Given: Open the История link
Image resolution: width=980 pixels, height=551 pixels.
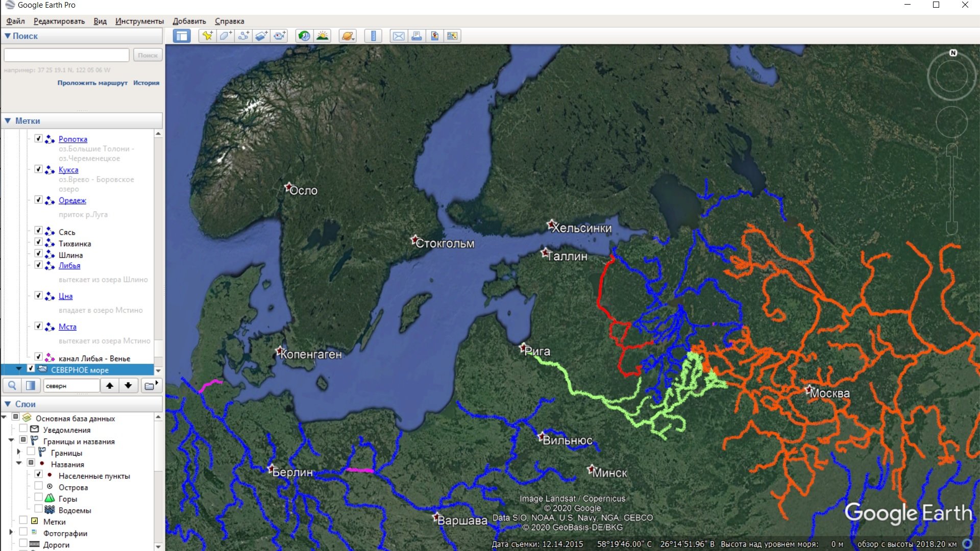Looking at the screenshot, I should (146, 83).
